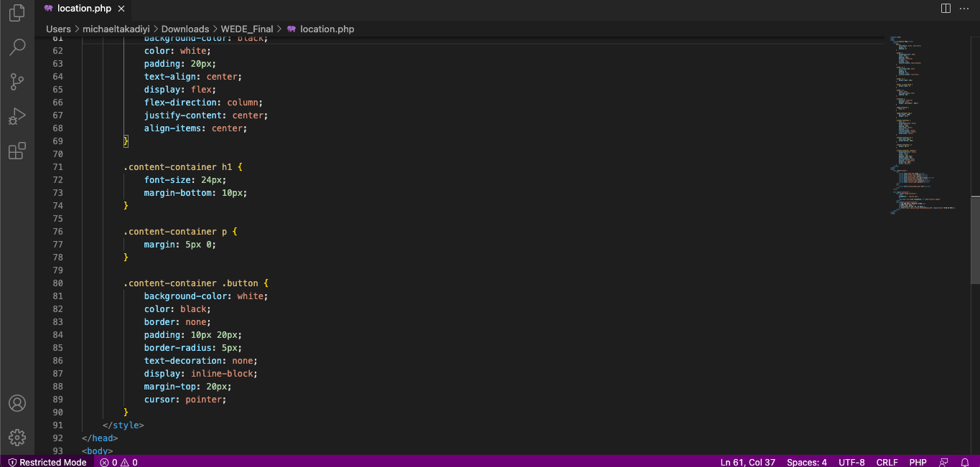Click the cursor: pointer line
Image resolution: width=980 pixels, height=467 pixels.
(185, 399)
